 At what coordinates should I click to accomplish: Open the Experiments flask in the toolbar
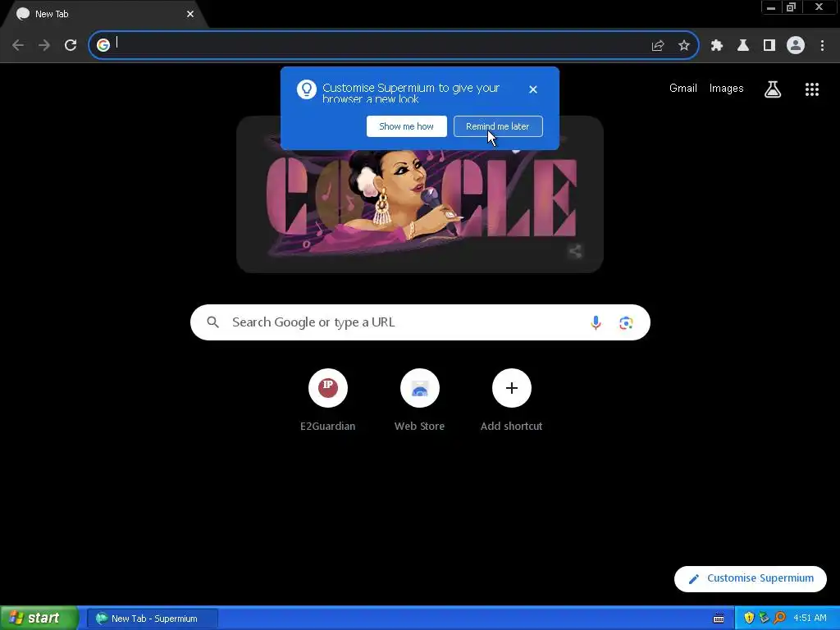pos(743,46)
